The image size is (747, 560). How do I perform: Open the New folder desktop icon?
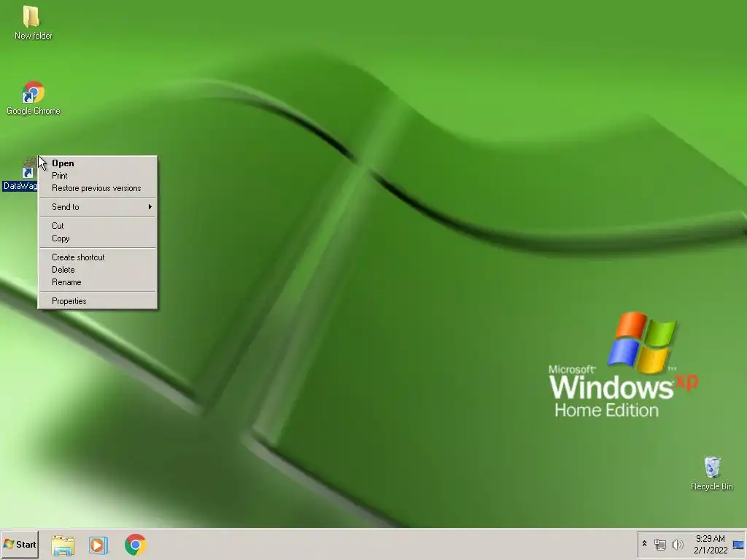pos(32,22)
